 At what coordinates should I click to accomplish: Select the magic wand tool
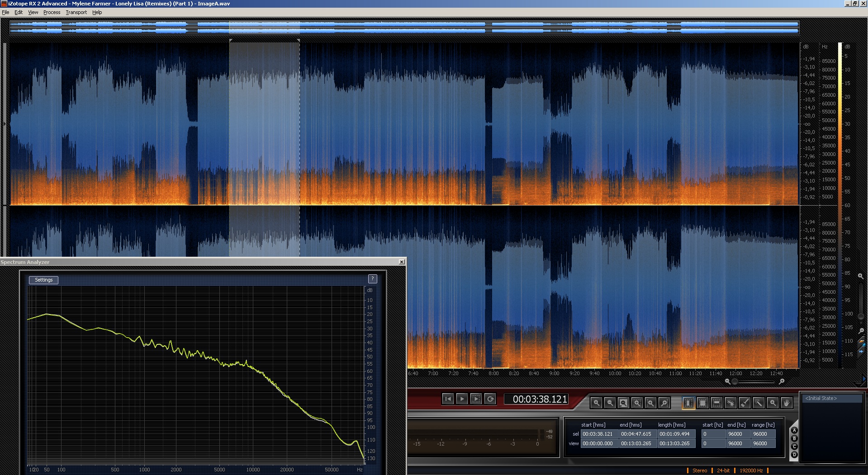pyautogui.click(x=759, y=403)
